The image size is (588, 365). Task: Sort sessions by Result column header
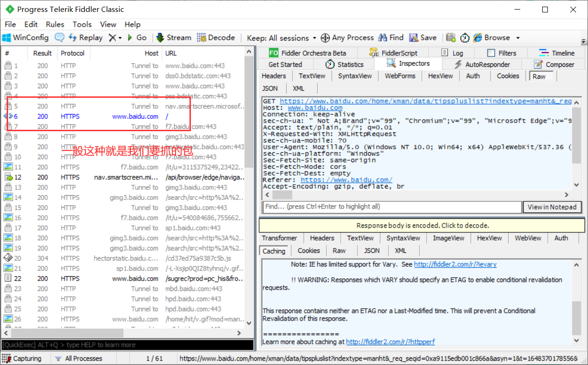click(x=42, y=53)
